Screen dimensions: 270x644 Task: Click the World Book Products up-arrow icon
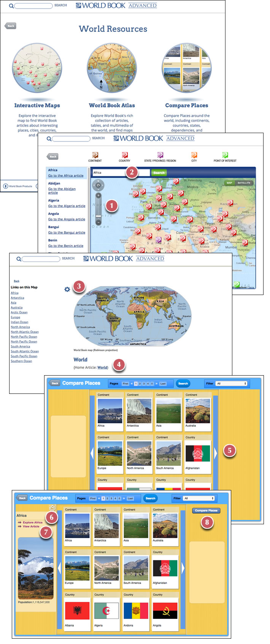(x=6, y=186)
